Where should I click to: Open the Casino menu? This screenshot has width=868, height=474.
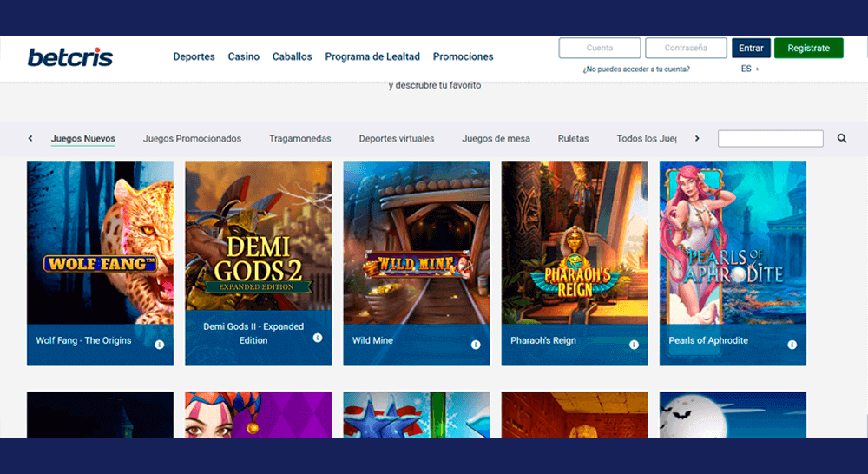(243, 56)
